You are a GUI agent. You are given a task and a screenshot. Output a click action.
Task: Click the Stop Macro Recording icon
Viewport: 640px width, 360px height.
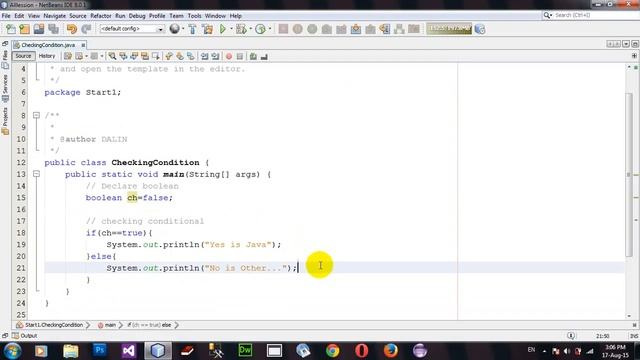pos(240,56)
